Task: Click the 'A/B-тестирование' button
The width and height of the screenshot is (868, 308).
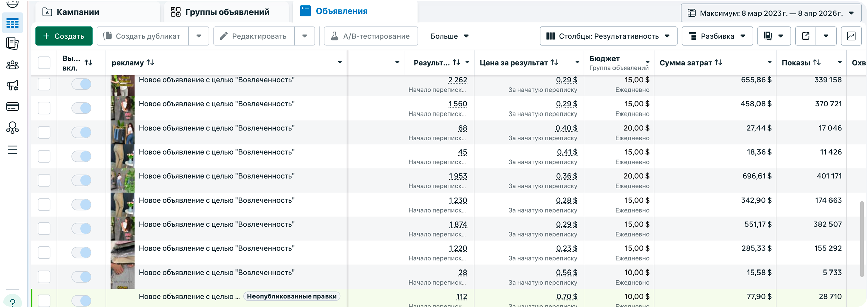Action: (x=371, y=36)
